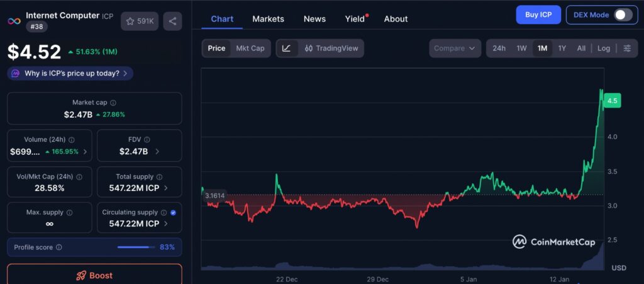The height and width of the screenshot is (284, 644).
Task: Click the Profile score progress bar
Action: [136, 247]
